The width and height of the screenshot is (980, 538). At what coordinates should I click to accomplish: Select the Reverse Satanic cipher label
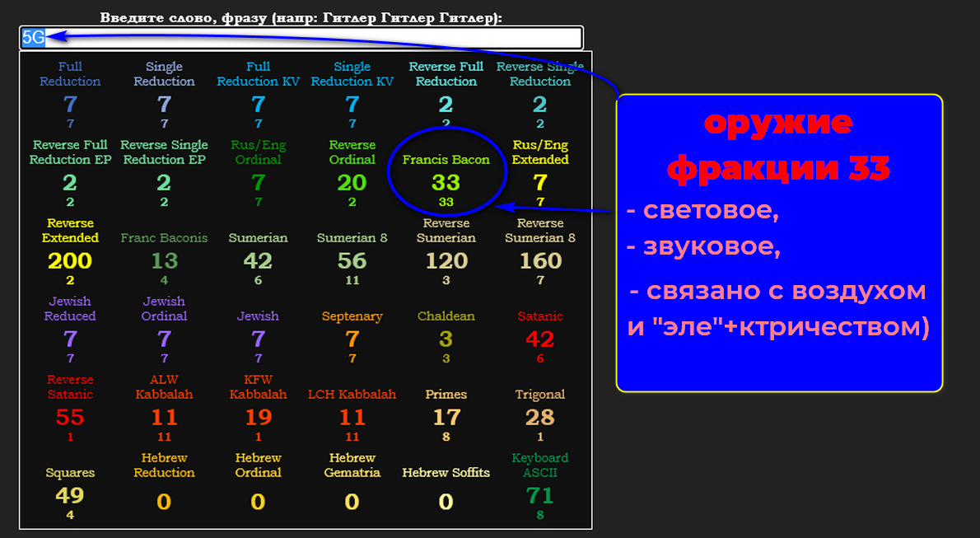pos(70,386)
